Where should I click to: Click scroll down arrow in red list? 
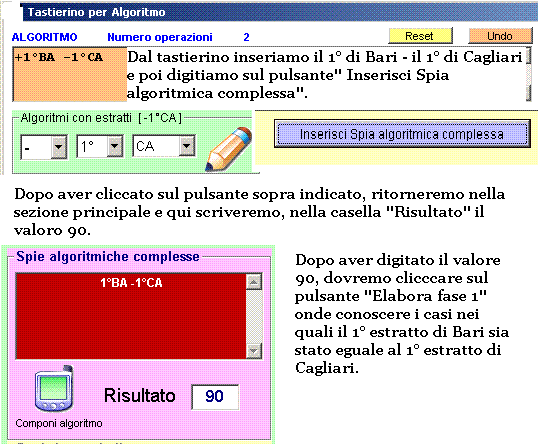point(254,350)
